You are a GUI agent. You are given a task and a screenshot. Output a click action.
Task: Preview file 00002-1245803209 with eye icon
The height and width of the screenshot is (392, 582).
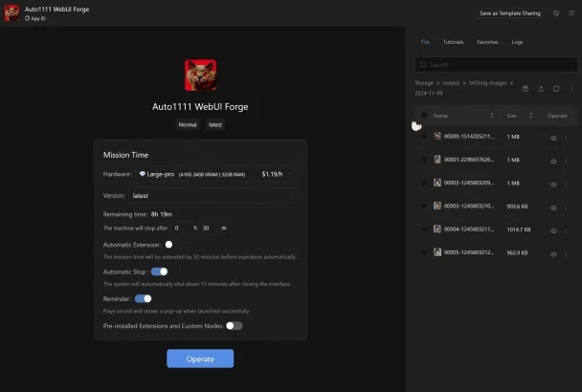(x=553, y=185)
